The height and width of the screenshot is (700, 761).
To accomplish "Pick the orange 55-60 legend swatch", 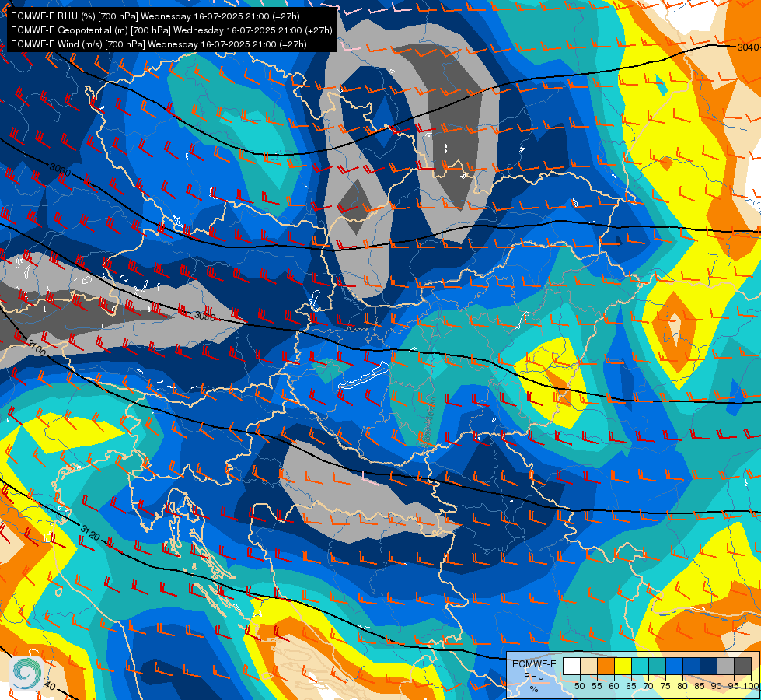I will coord(606,666).
